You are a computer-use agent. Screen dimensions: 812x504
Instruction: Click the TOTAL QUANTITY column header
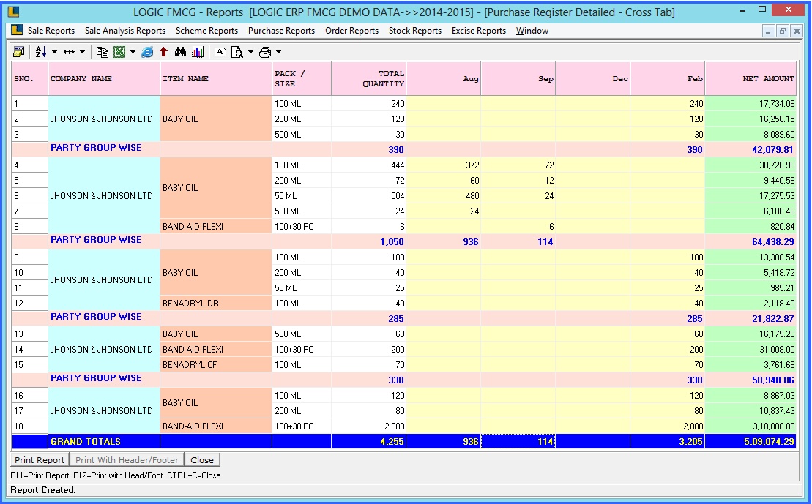point(369,79)
